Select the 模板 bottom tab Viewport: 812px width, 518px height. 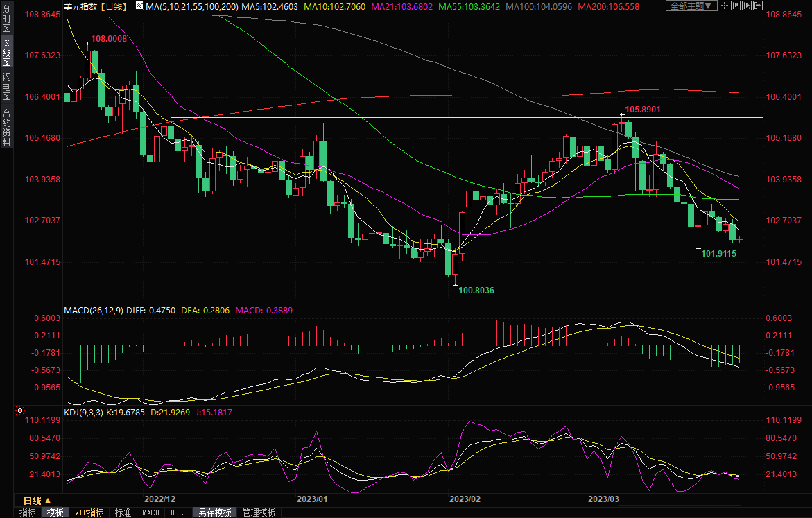(x=55, y=512)
